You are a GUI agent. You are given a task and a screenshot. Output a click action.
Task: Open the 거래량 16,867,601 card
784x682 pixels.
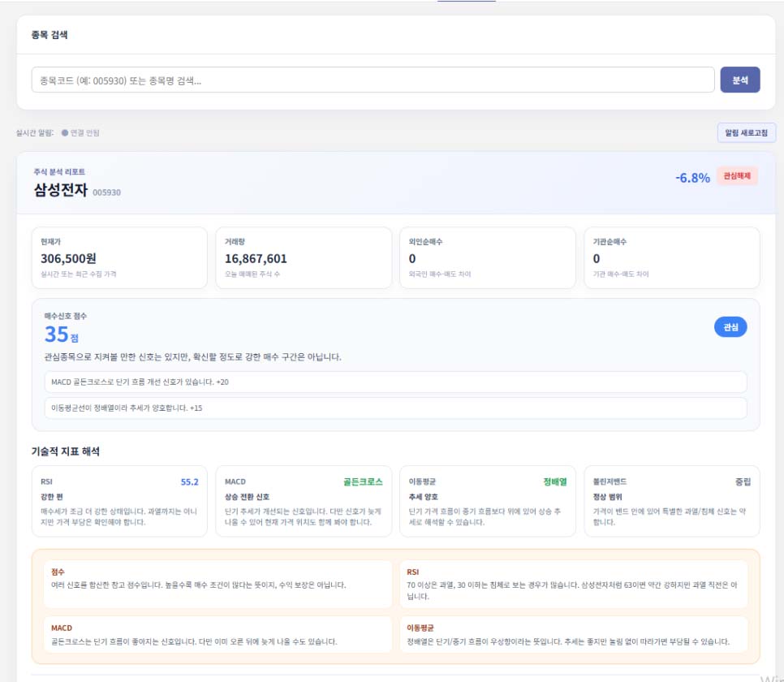[304, 257]
